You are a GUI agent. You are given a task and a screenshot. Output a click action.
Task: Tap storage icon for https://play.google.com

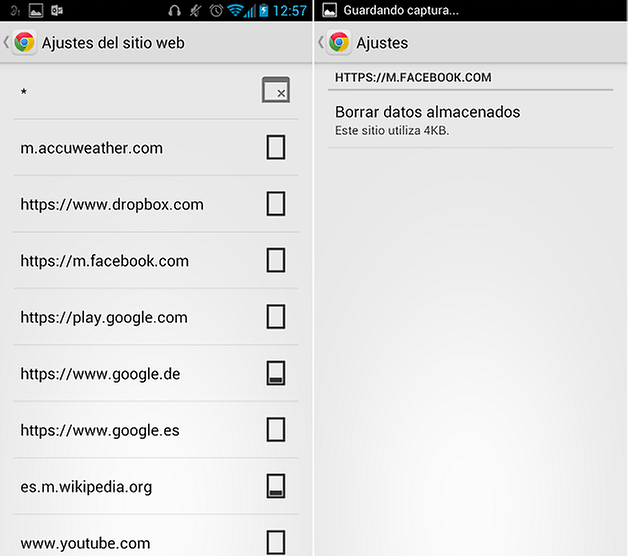(276, 317)
